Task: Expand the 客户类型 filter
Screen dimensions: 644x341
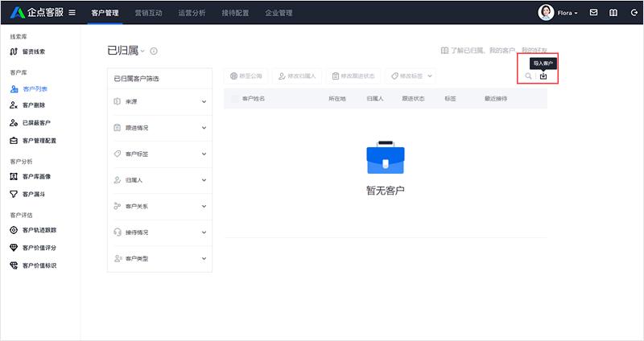Action: tap(159, 259)
